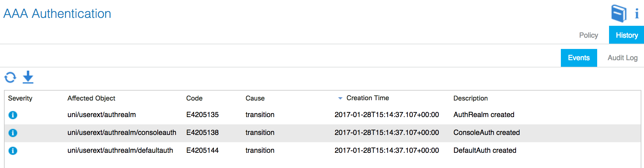Open the Events sub-tab
Viewport: 644px width, 168px height.
tap(579, 58)
